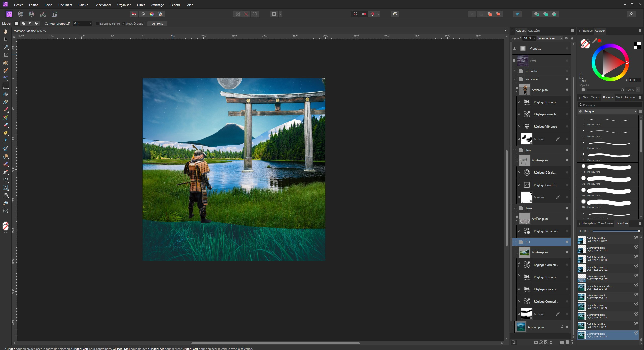The width and height of the screenshot is (644, 350).
Task: Switch to the Liquify persona icon
Action: point(20,14)
